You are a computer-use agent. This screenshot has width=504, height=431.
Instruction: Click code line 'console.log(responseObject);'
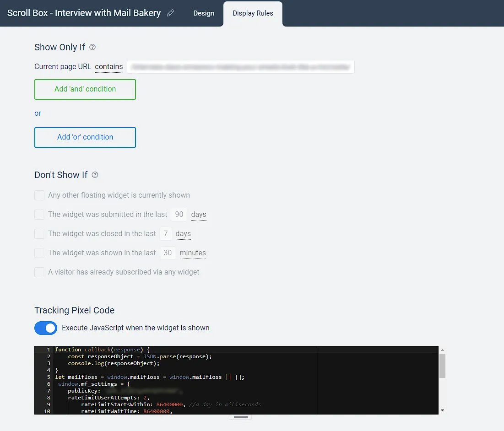tap(114, 363)
